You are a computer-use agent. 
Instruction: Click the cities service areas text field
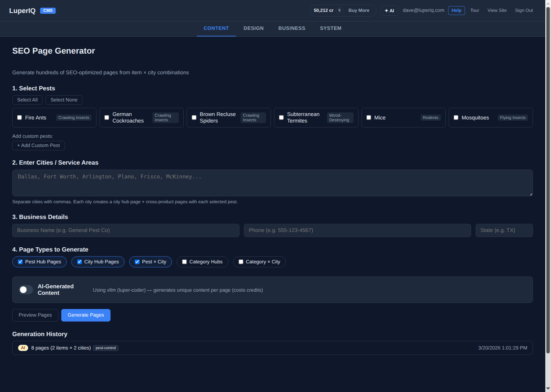click(272, 183)
